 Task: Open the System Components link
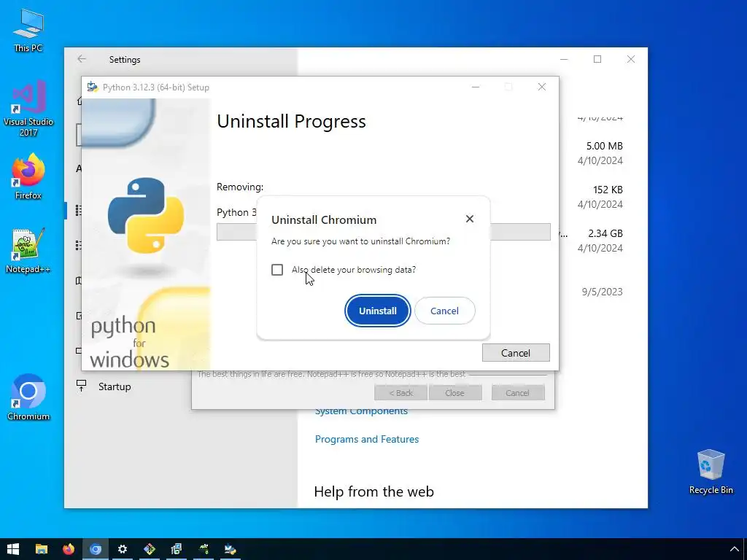(x=361, y=411)
